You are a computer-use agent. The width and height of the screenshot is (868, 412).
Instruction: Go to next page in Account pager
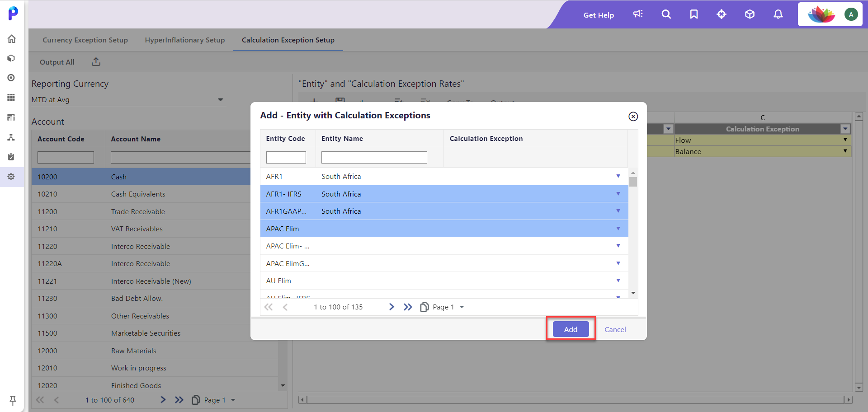(163, 400)
